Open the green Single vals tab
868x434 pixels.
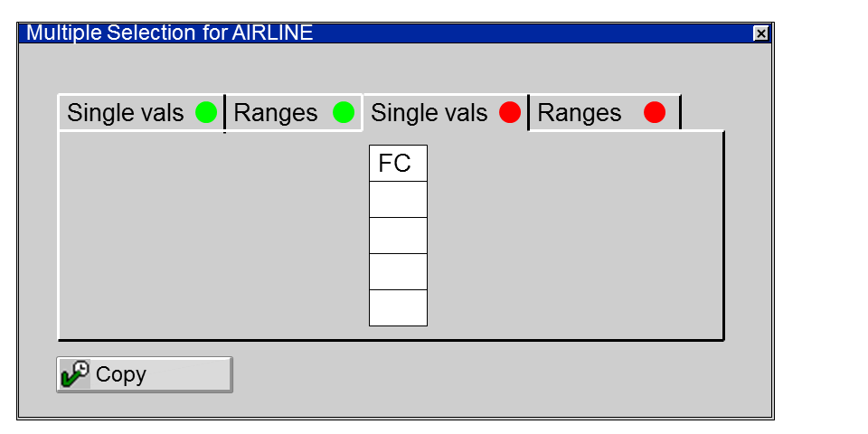click(x=126, y=113)
